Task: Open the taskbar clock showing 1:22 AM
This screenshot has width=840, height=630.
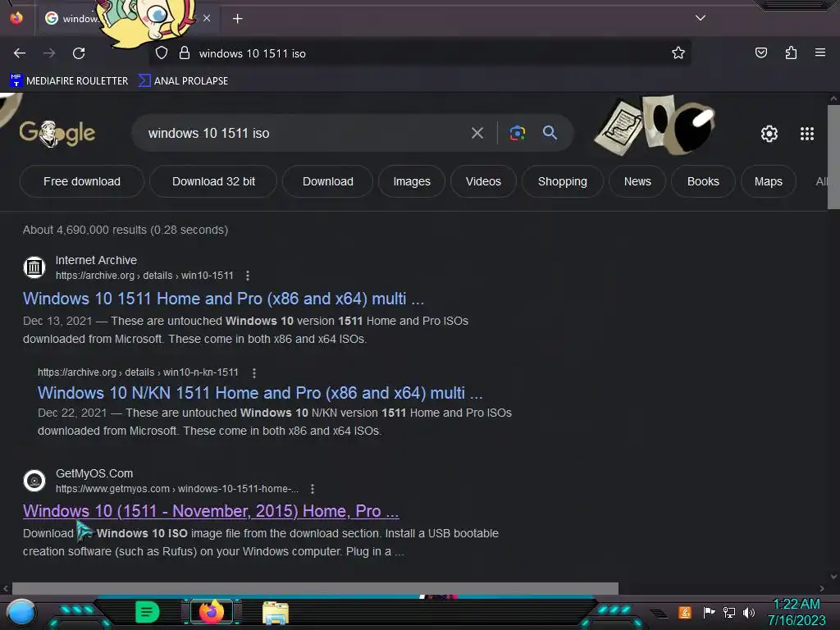Action: 797,612
